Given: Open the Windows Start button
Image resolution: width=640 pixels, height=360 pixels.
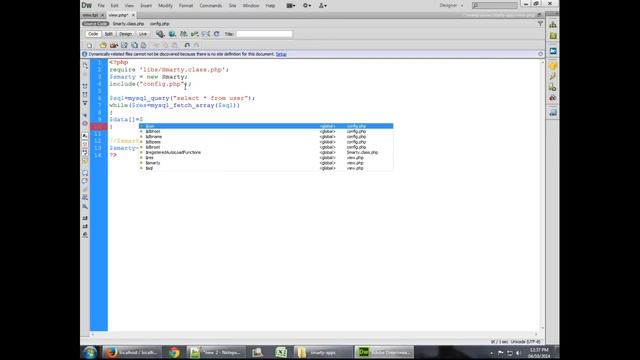Looking at the screenshot, I should pos(90,352).
